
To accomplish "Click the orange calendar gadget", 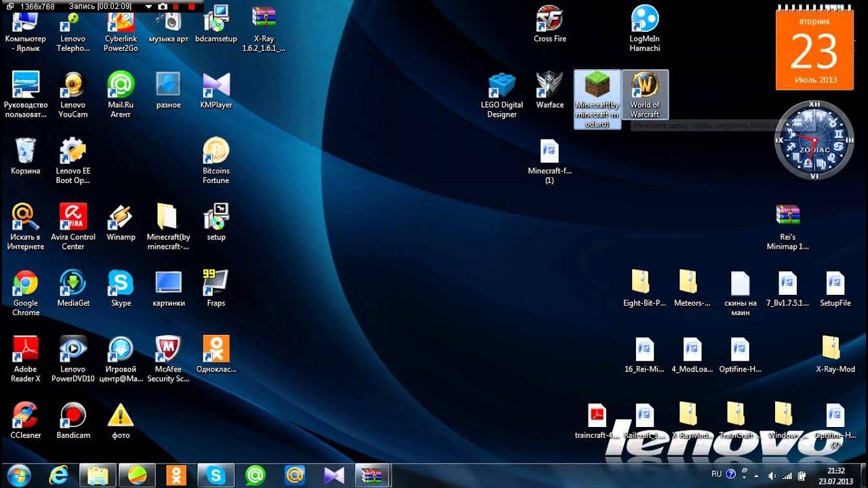I will tap(815, 47).
